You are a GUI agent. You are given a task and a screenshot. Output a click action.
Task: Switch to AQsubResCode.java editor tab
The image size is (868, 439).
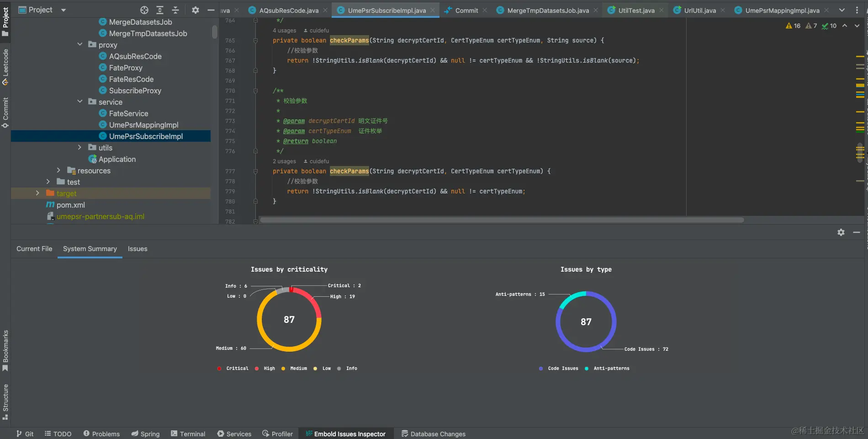[x=289, y=10]
